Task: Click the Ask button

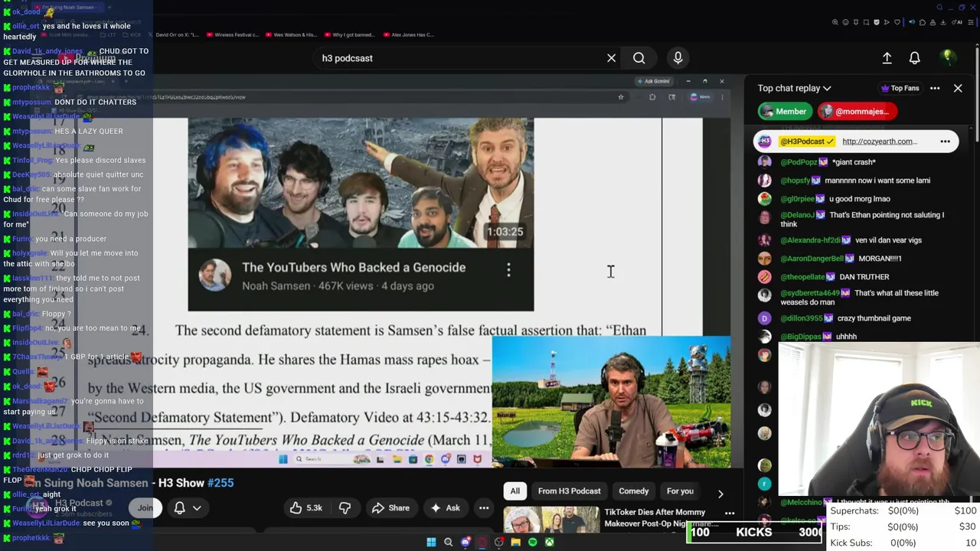Action: 446,508
